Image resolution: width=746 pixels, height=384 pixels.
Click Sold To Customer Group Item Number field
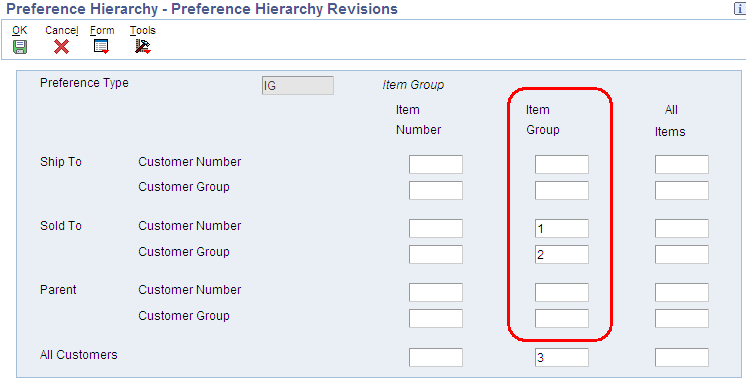(x=436, y=255)
